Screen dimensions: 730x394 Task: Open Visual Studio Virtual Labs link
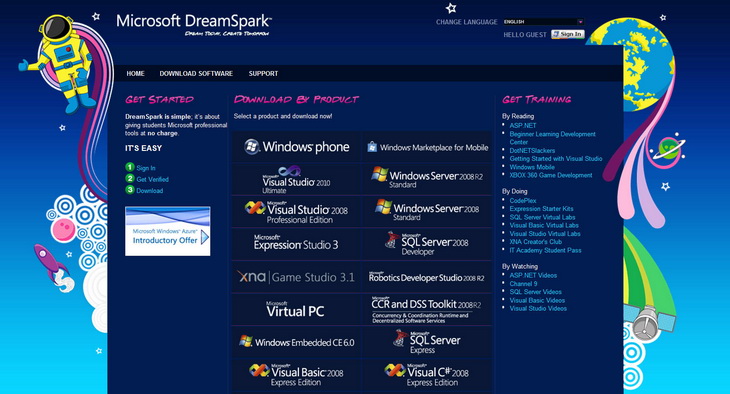(545, 234)
